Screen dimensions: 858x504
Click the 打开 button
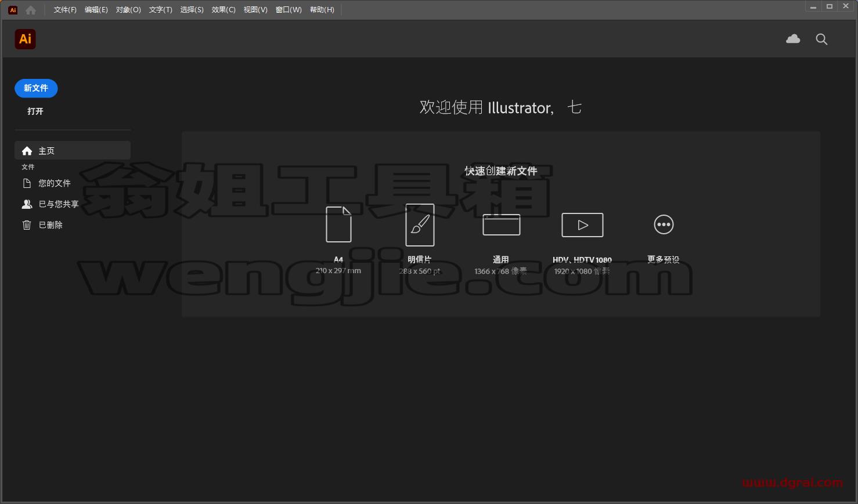[35, 111]
